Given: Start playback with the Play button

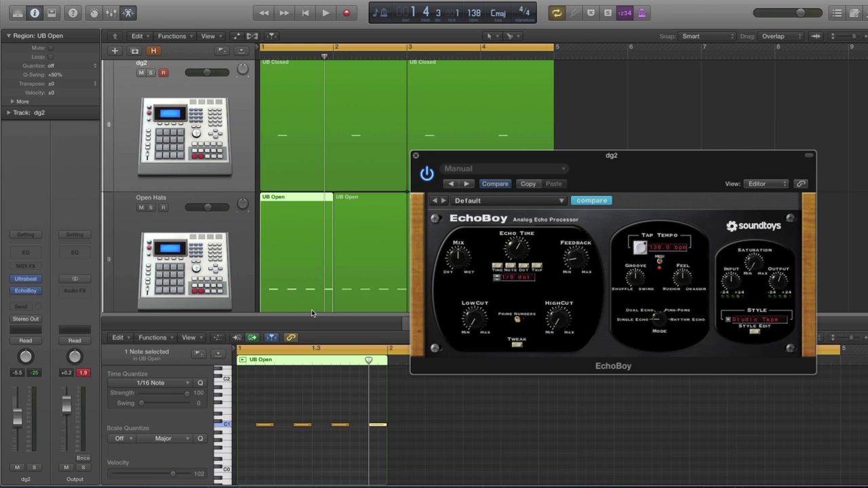Looking at the screenshot, I should (x=325, y=13).
